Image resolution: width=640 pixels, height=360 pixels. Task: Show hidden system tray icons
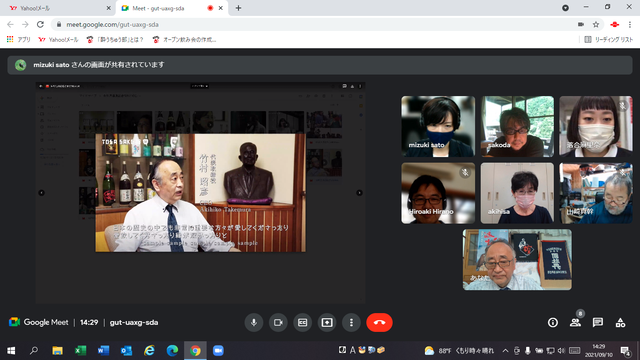tap(505, 351)
